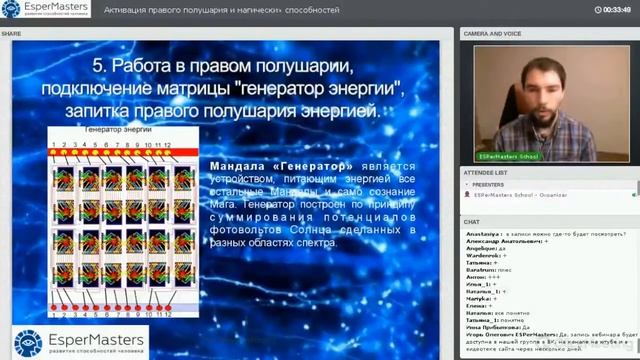This screenshot has width=640, height=360.
Task: Click the Генератор энергии mandala diagram on the slide
Action: (x=123, y=222)
